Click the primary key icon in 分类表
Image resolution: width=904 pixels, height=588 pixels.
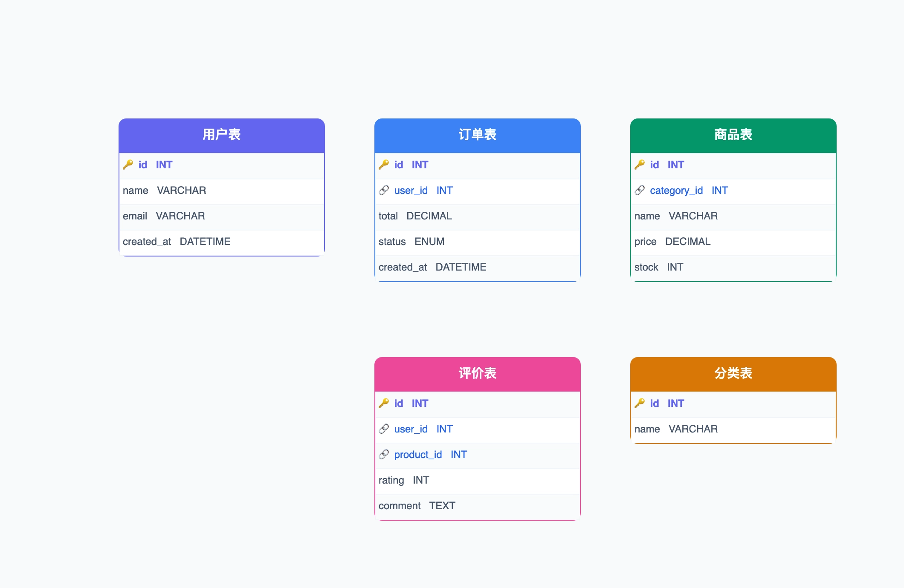tap(640, 404)
